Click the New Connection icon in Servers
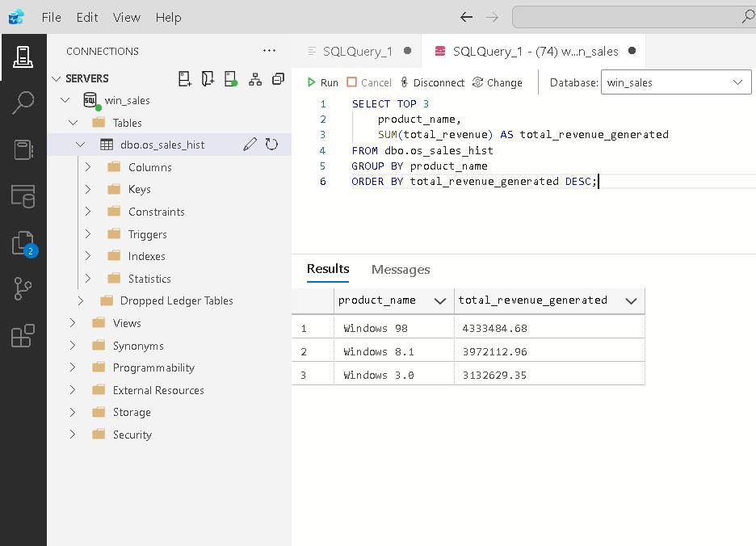This screenshot has width=756, height=546. [x=185, y=78]
